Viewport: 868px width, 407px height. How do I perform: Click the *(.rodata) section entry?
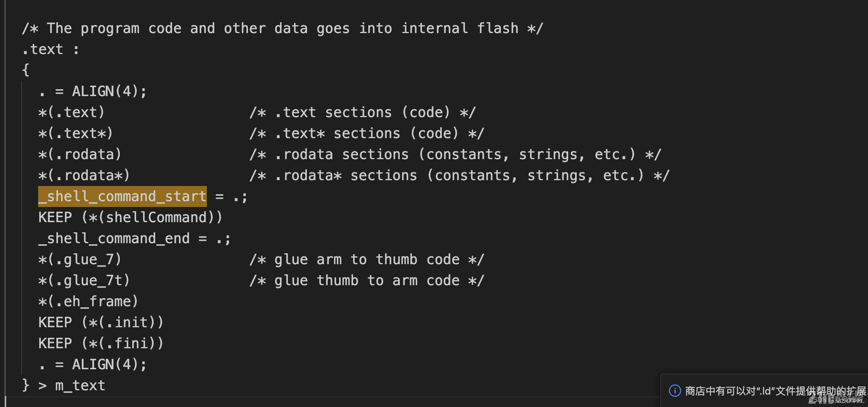80,154
